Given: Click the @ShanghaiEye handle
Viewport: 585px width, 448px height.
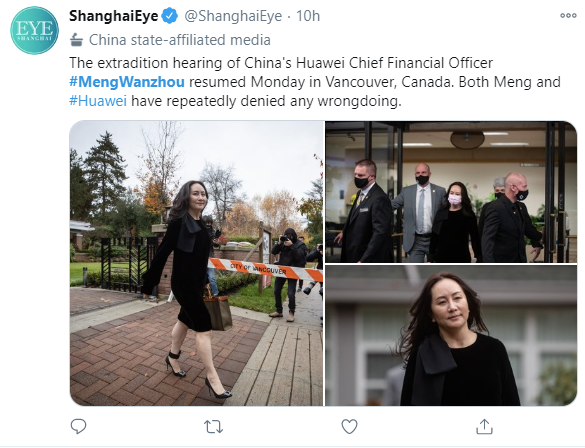Looking at the screenshot, I should click(234, 16).
